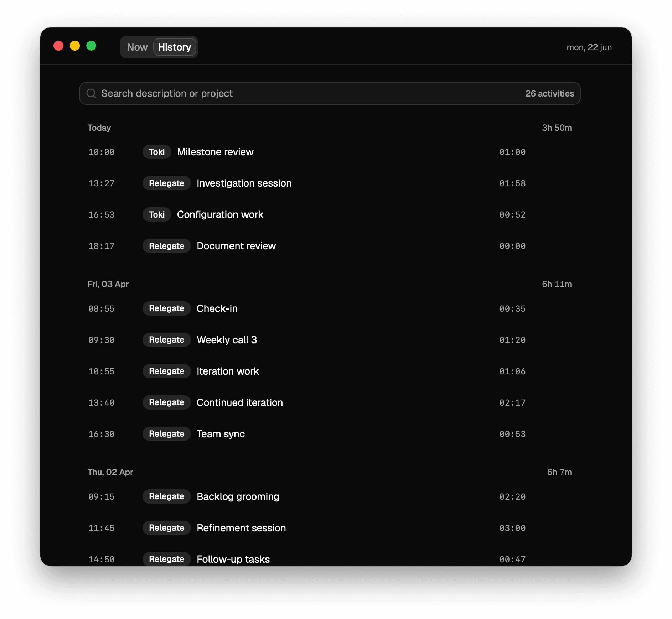Click the search magnifier icon
This screenshot has width=672, height=619.
click(91, 93)
